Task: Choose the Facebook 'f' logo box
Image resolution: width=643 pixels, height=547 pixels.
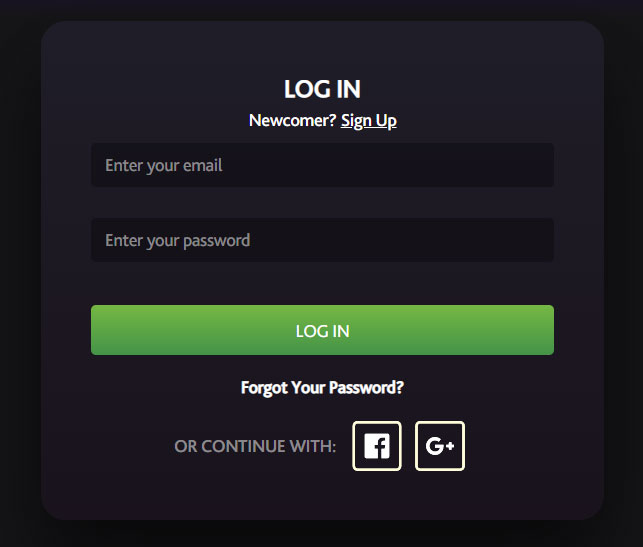Action: pyautogui.click(x=377, y=446)
